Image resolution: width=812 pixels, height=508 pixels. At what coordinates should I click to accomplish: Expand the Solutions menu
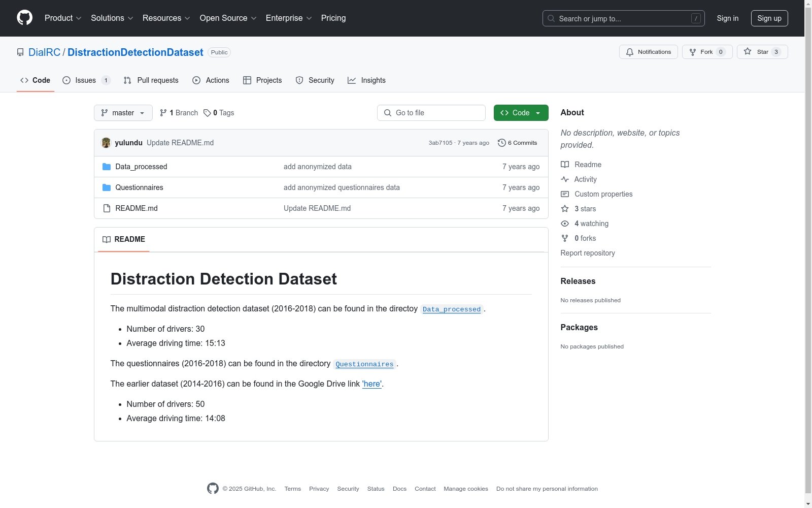[x=112, y=18]
